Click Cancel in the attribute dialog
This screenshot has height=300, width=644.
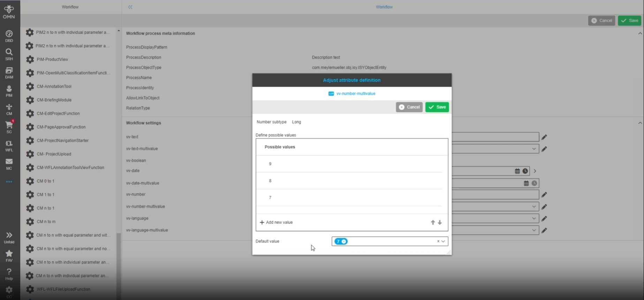[x=409, y=107]
